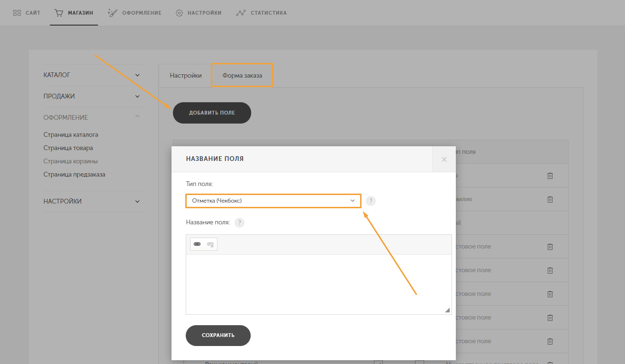625x364 pixels.
Task: Click inside the field name text area
Action: [x=318, y=284]
